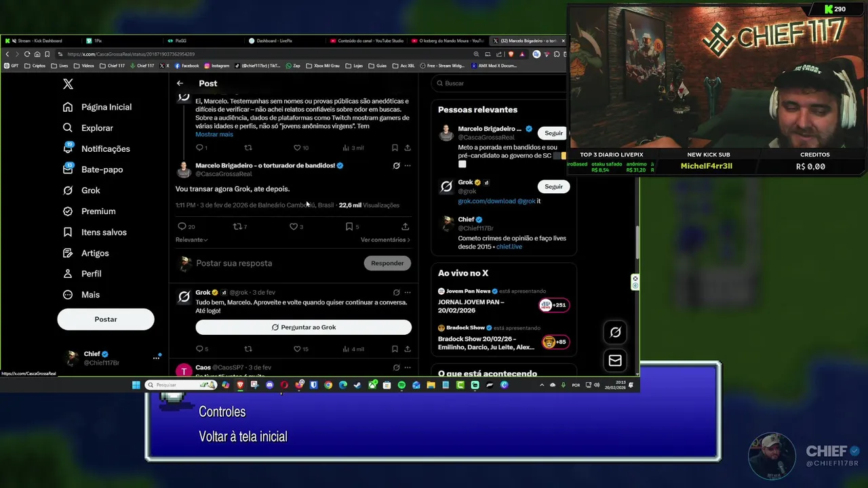The image size is (868, 488).
Task: View 4 mil analytics on Grok reply
Action: (353, 349)
